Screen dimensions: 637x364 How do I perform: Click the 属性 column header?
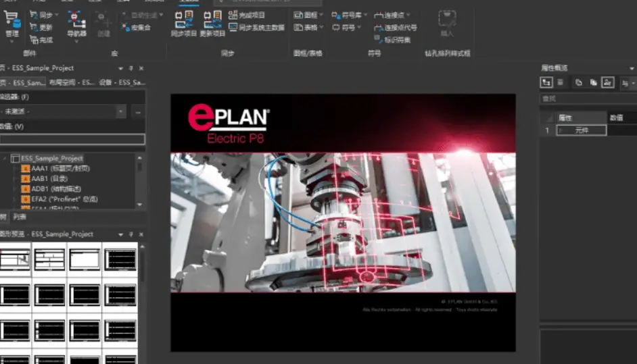tap(582, 118)
